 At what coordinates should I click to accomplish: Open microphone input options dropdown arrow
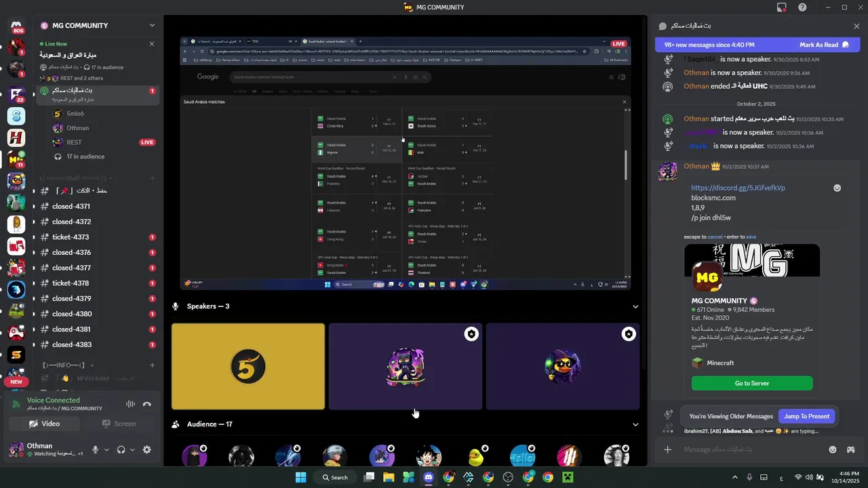point(106,449)
